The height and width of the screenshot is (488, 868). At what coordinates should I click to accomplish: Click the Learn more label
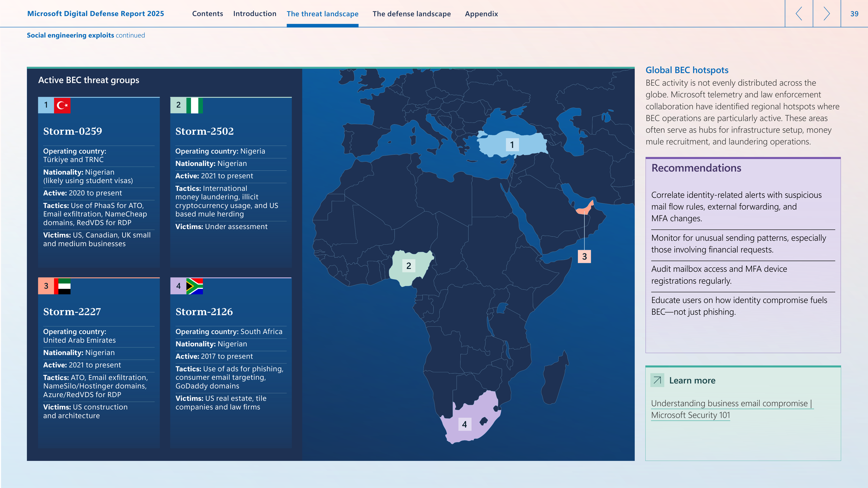point(692,381)
